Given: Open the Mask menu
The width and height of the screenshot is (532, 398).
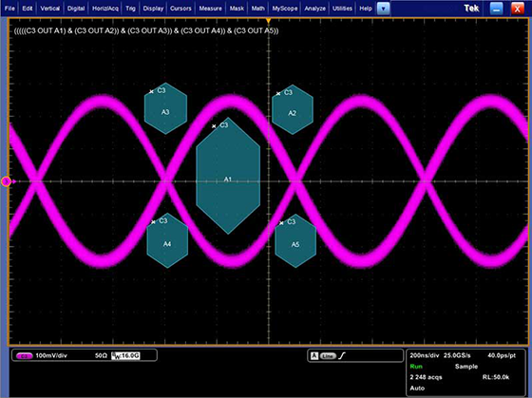Looking at the screenshot, I should tap(237, 9).
